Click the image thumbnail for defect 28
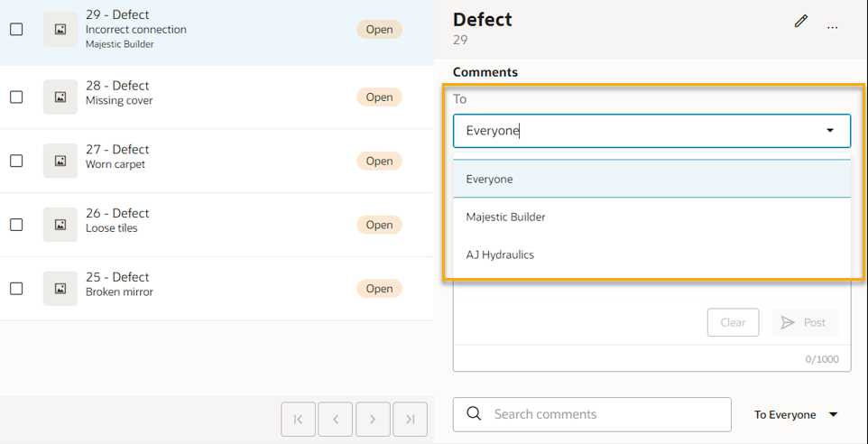Screen dimensions: 868x444 coord(60,97)
